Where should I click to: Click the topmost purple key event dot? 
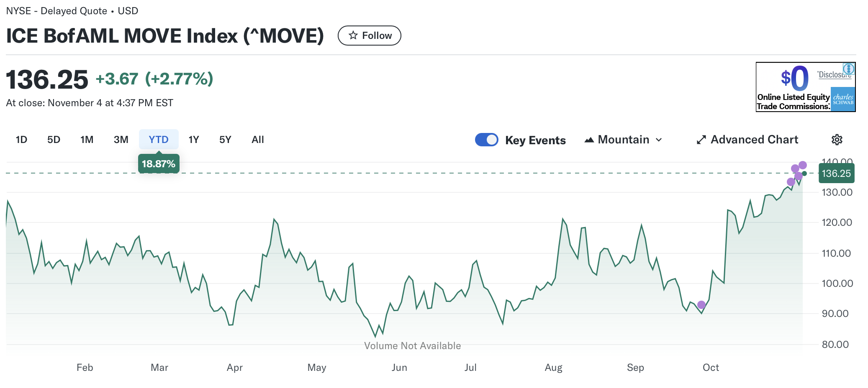(802, 165)
